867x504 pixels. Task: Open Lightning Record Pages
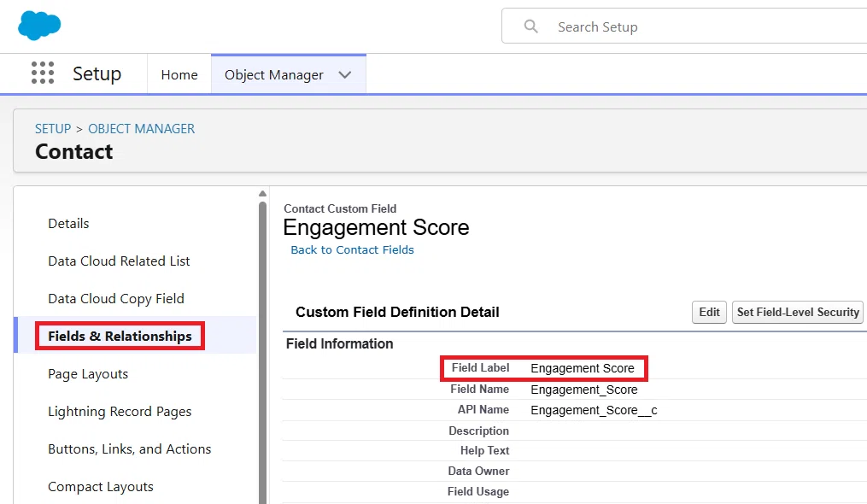click(x=120, y=412)
